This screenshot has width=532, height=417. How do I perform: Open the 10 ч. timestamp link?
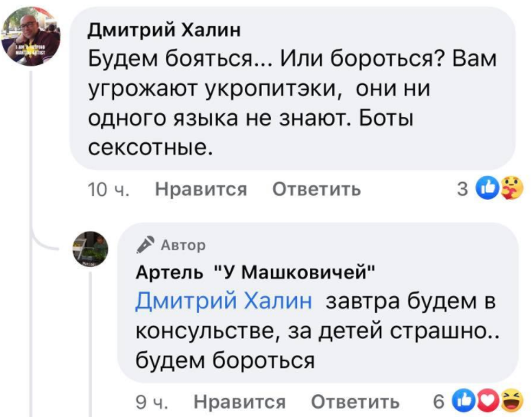click(106, 189)
